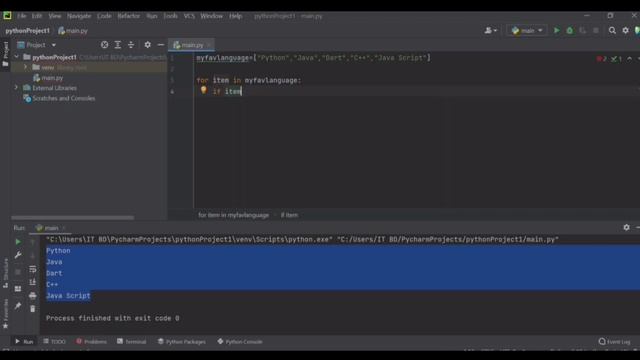Start debugging with the bug icon
This screenshot has height=360, width=640.
[x=569, y=31]
